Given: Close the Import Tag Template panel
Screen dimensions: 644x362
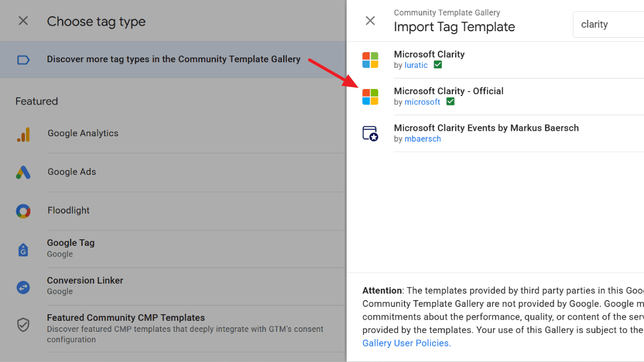Looking at the screenshot, I should click(370, 21).
